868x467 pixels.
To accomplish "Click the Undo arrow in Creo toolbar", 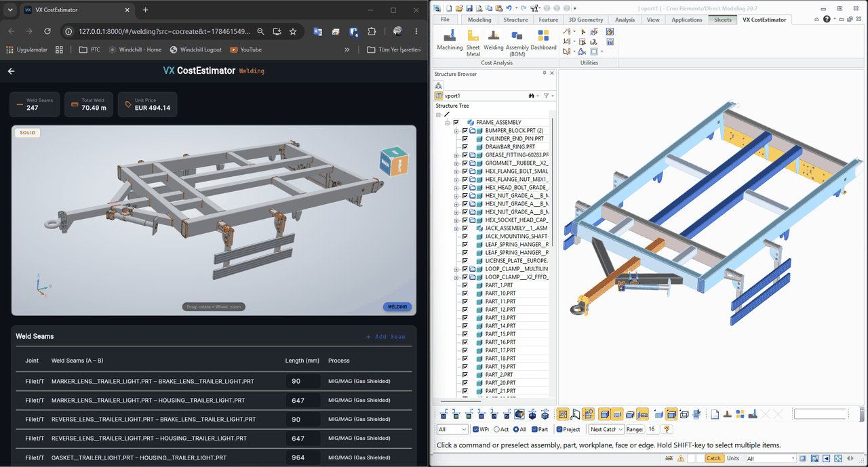I will [509, 8].
